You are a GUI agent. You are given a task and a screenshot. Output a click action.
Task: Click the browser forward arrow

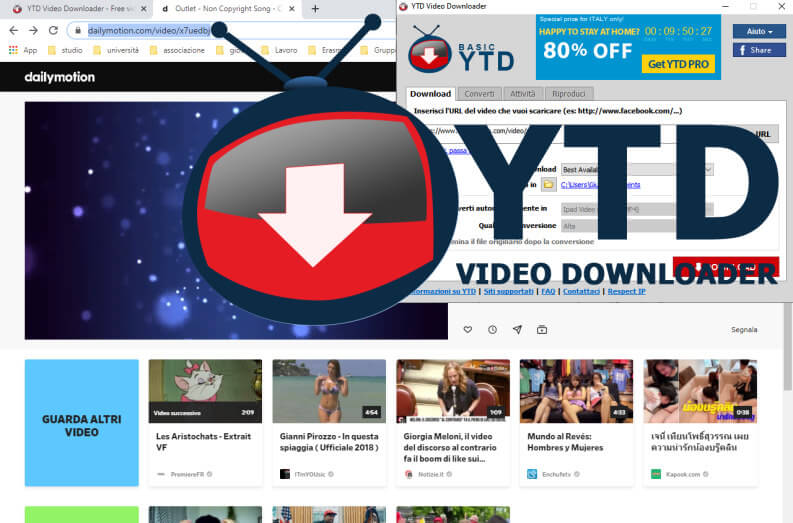[33, 30]
